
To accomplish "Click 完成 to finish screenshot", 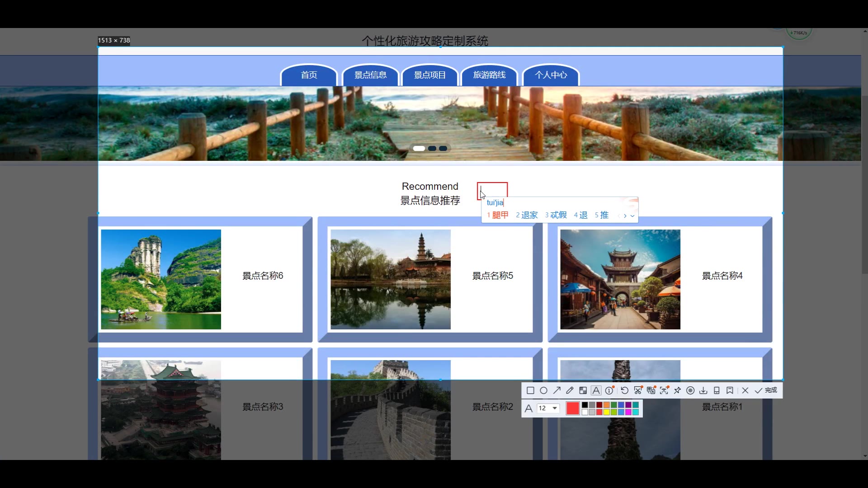I will tap(766, 390).
